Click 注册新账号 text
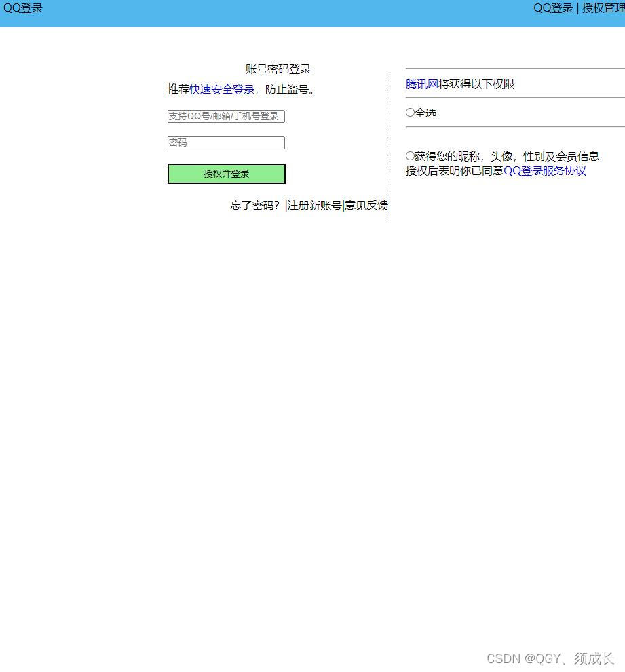The width and height of the screenshot is (625, 672). (x=314, y=205)
